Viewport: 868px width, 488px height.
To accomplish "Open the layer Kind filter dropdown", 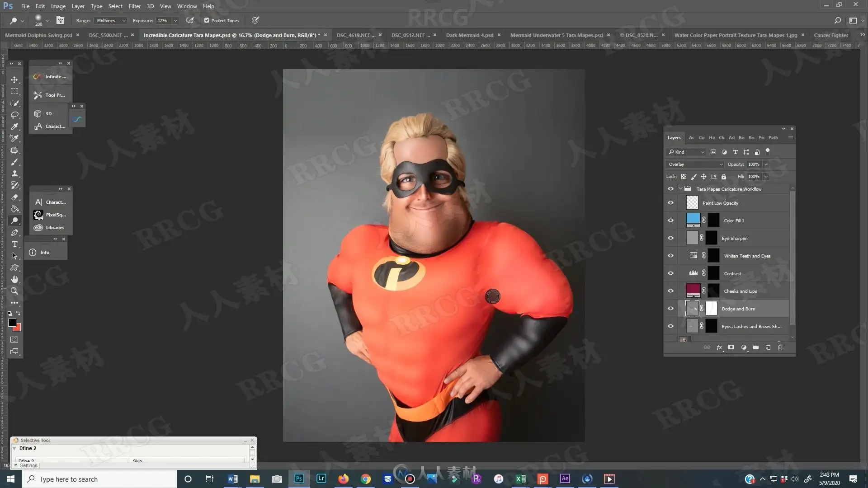I will click(x=686, y=152).
